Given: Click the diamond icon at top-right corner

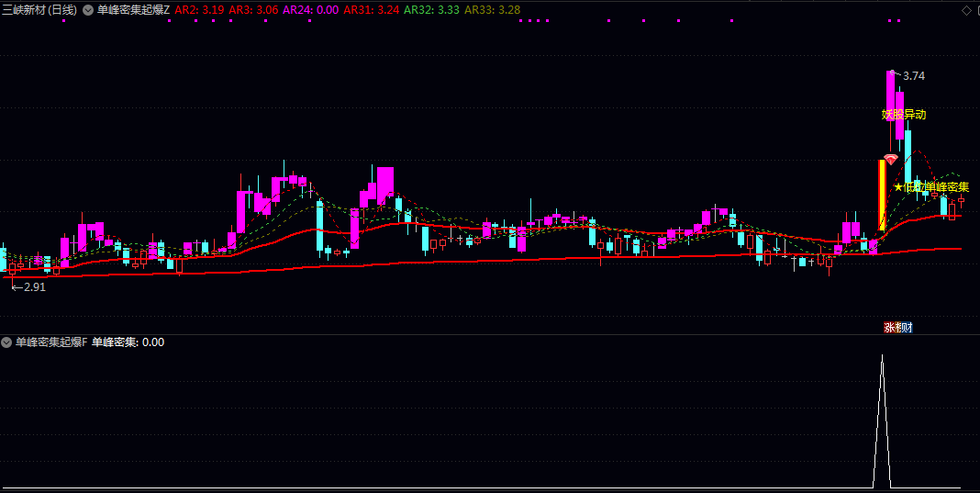Looking at the screenshot, I should pyautogui.click(x=965, y=10).
